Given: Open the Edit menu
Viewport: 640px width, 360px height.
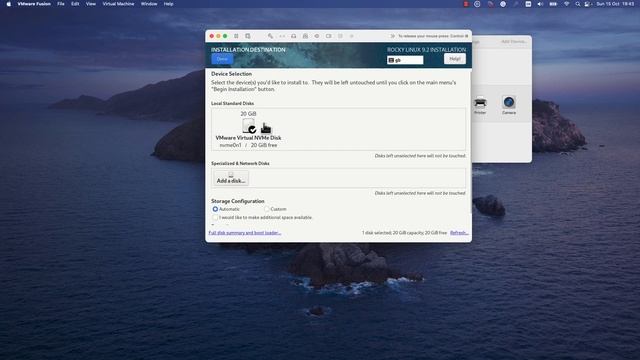Looking at the screenshot, I should coord(75,4).
